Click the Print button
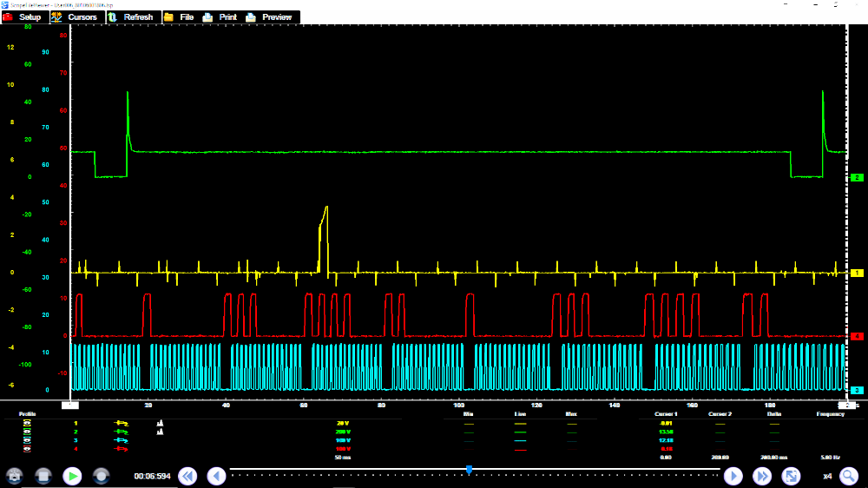 point(220,17)
